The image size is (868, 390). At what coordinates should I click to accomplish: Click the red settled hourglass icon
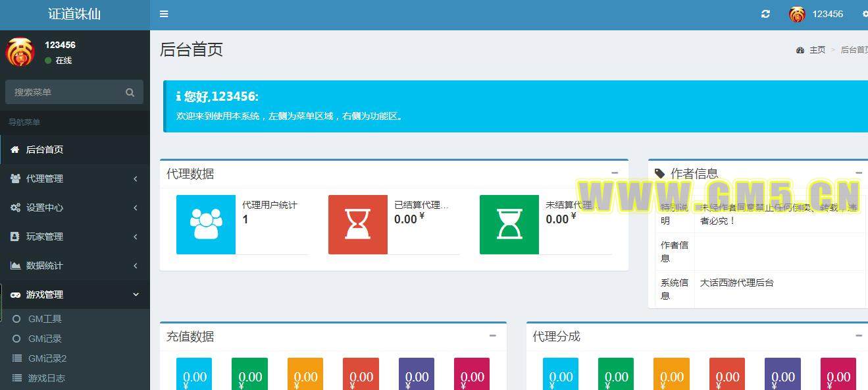point(357,225)
